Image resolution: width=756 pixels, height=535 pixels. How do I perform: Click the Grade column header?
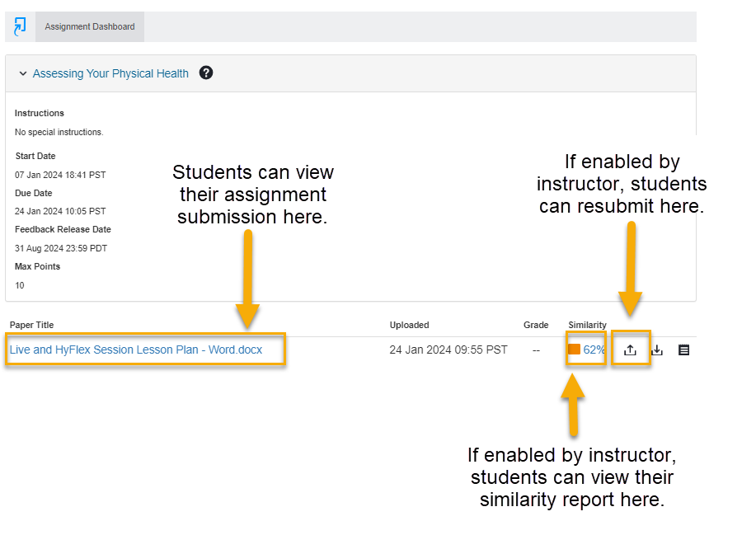pos(536,325)
